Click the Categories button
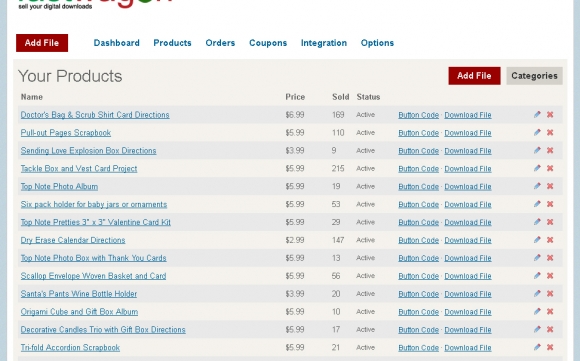Viewport: 580px width, 361px height. click(x=534, y=76)
